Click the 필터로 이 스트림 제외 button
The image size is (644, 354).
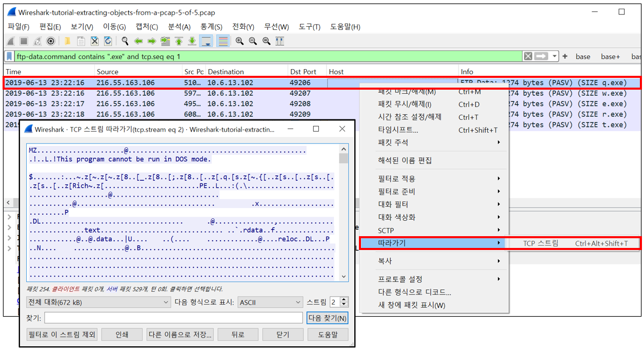tap(62, 335)
